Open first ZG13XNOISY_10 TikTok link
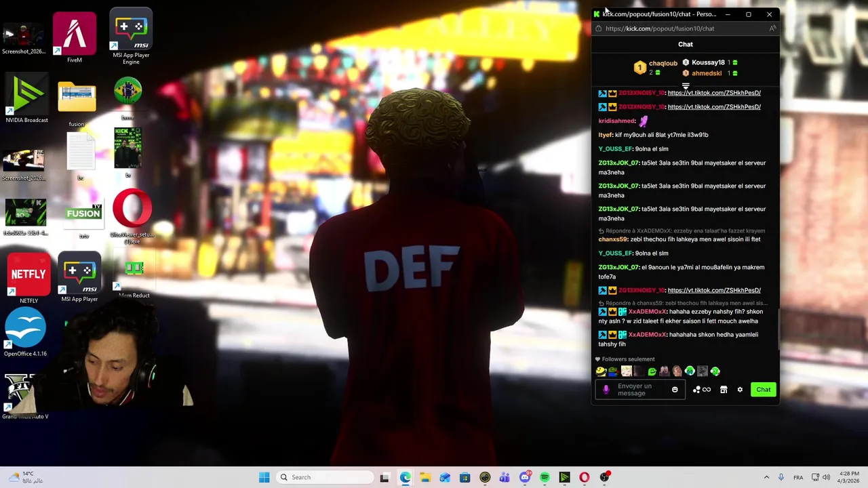 pos(714,93)
